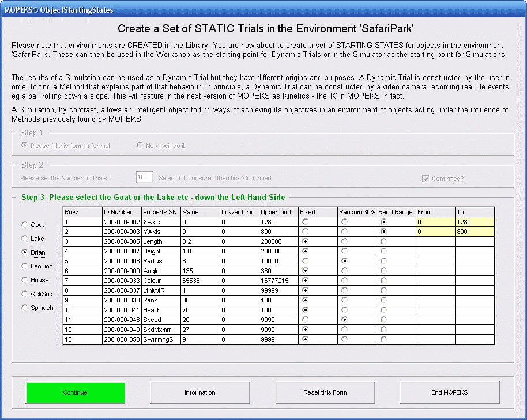Click the To field for the YAxis row
Screen dimensions: 527x420
tap(475, 232)
